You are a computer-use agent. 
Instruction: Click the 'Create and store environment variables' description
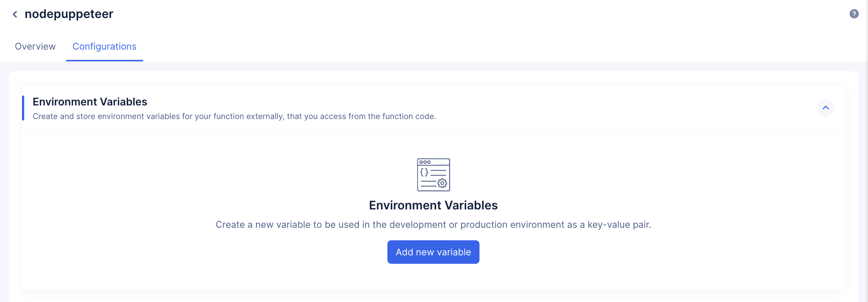234,116
